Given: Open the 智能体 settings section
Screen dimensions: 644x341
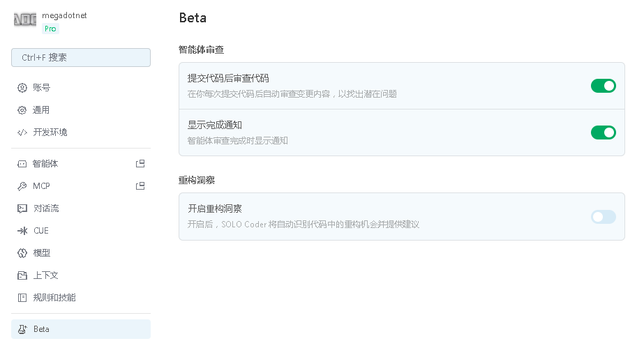Looking at the screenshot, I should pos(46,164).
